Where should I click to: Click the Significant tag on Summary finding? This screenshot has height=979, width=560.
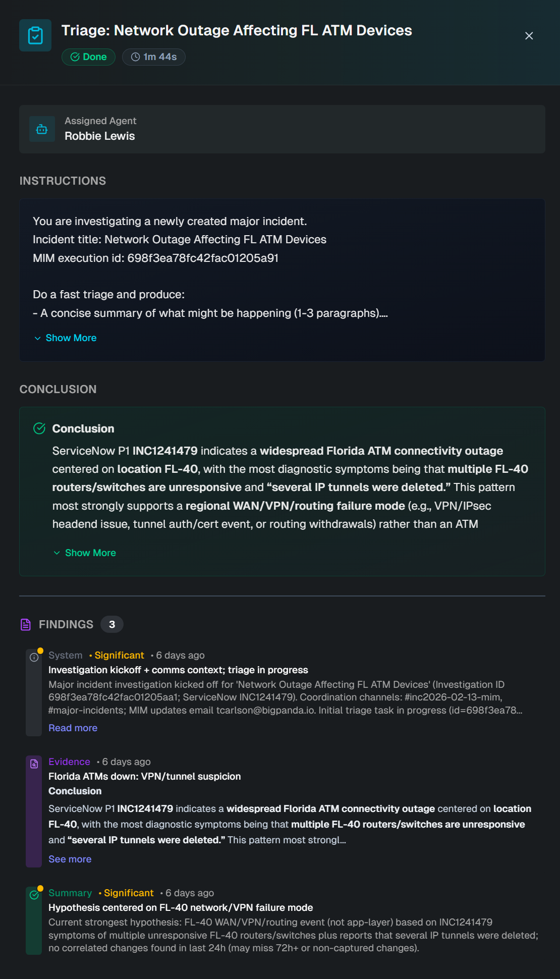coord(129,893)
